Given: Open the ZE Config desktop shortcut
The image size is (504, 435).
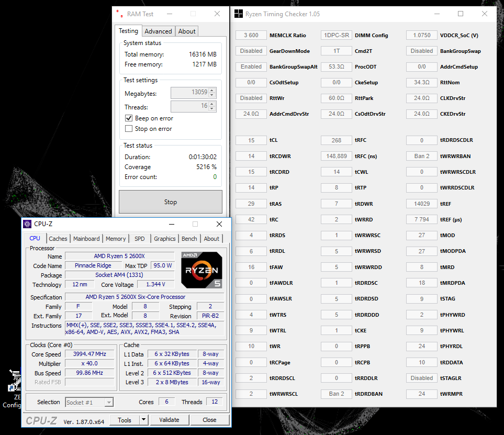Looking at the screenshot, I should click(14, 382).
